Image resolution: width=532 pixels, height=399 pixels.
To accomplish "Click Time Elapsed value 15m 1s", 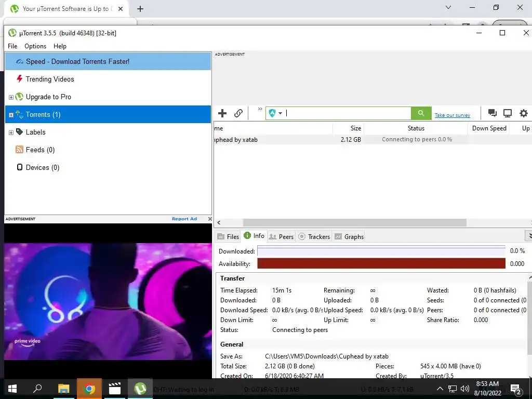I will pos(282,290).
